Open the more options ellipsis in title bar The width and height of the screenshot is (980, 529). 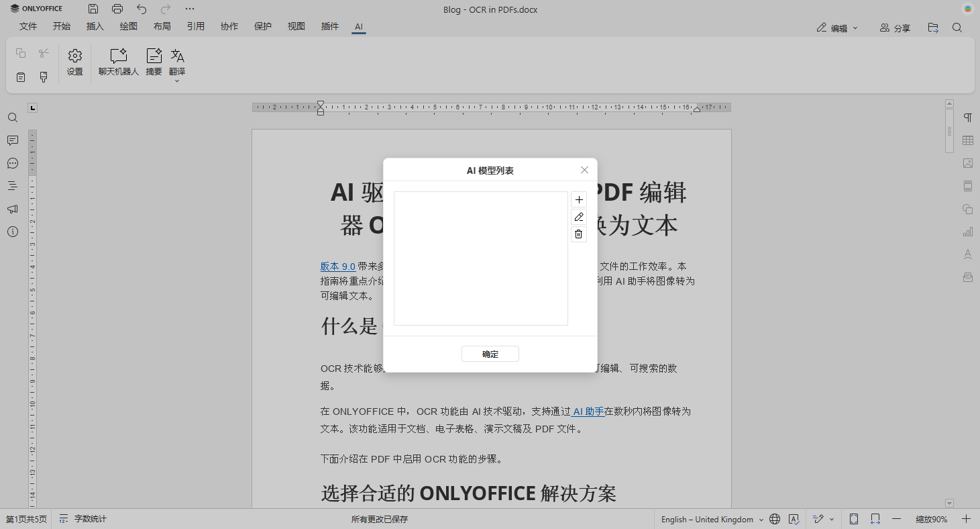pyautogui.click(x=190, y=9)
